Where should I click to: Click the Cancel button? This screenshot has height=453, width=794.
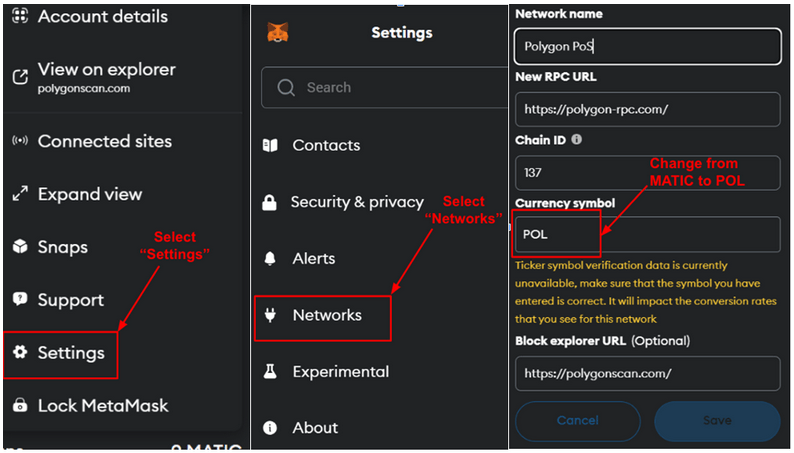(x=577, y=421)
